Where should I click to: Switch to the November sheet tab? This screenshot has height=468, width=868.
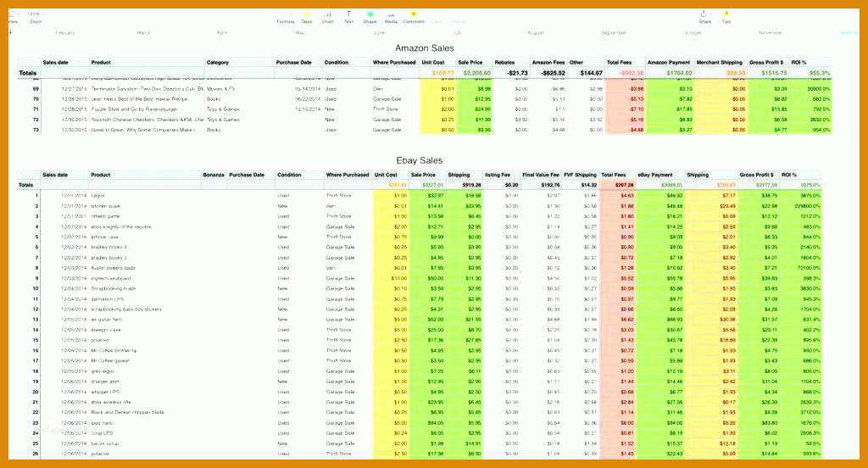770,33
